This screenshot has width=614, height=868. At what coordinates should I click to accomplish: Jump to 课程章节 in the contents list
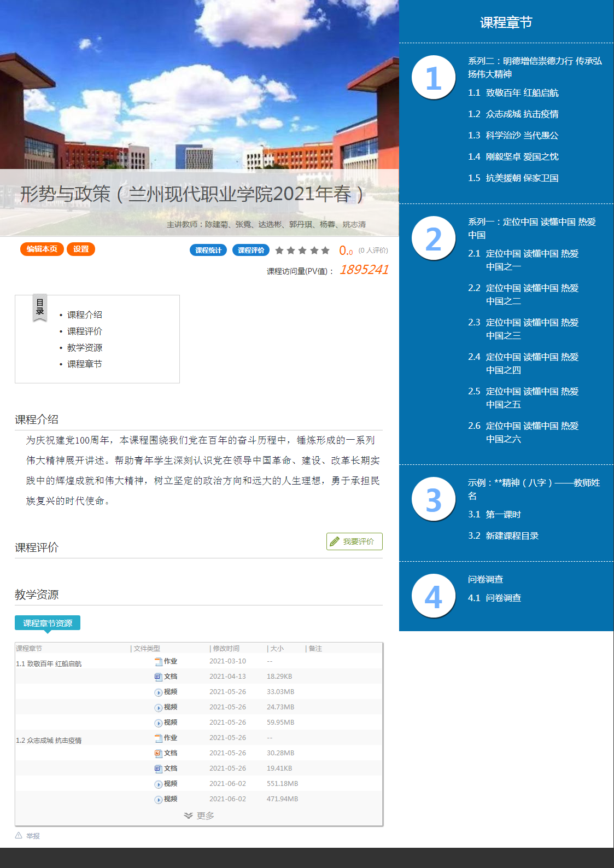tap(85, 364)
